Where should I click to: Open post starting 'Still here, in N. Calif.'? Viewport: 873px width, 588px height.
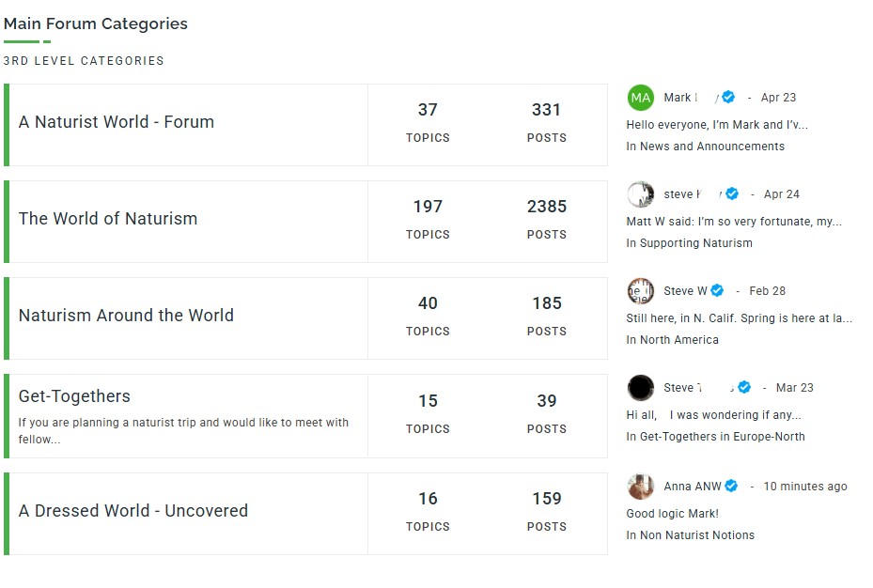point(739,318)
